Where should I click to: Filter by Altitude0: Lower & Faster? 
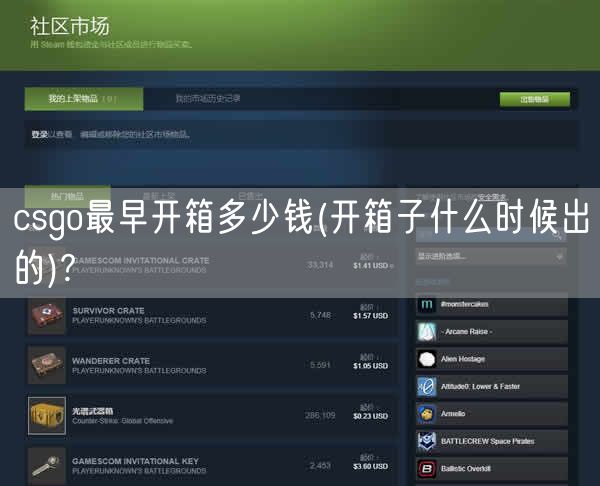[480, 387]
